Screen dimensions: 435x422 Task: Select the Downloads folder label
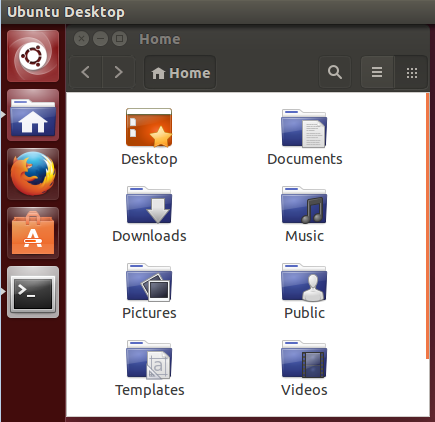(149, 236)
